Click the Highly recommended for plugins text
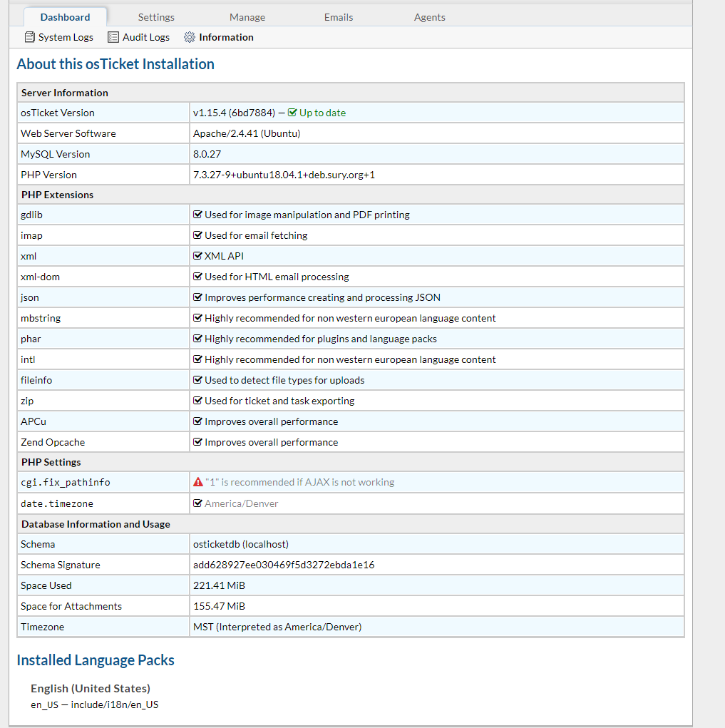Image resolution: width=725 pixels, height=728 pixels. (x=321, y=339)
